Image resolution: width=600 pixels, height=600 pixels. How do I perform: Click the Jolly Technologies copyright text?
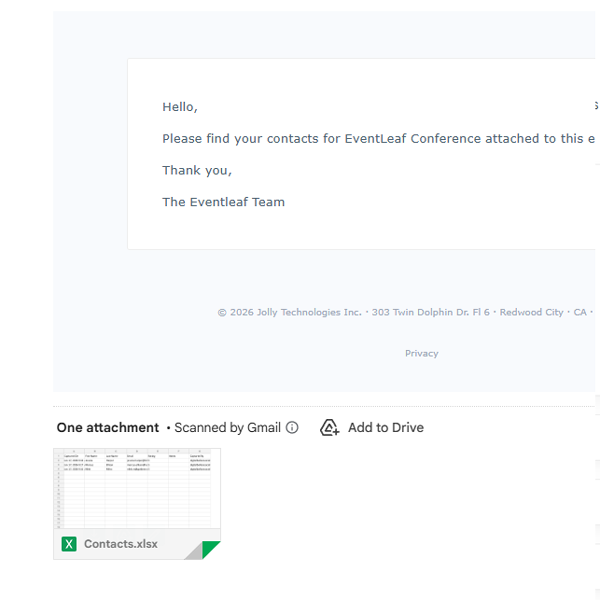[290, 312]
